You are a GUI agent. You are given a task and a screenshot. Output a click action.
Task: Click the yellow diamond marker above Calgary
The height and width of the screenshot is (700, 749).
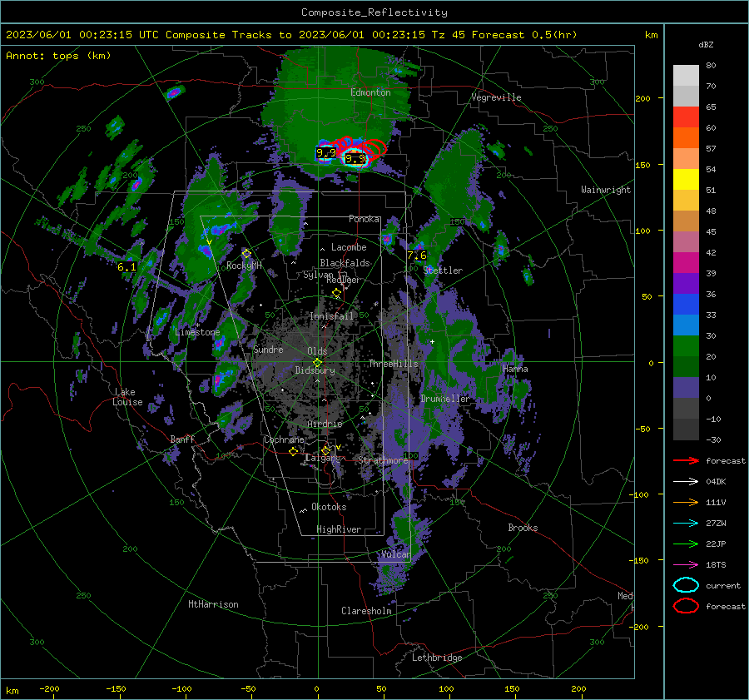[325, 450]
